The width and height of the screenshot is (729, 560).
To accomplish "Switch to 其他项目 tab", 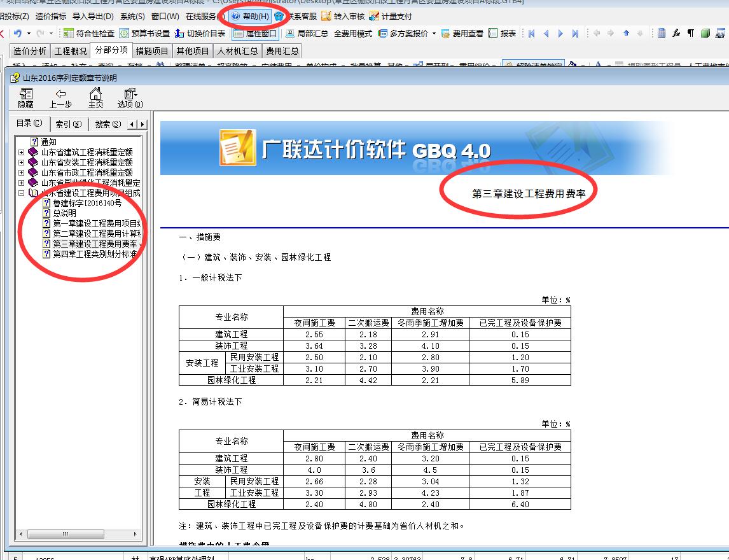I will (193, 51).
